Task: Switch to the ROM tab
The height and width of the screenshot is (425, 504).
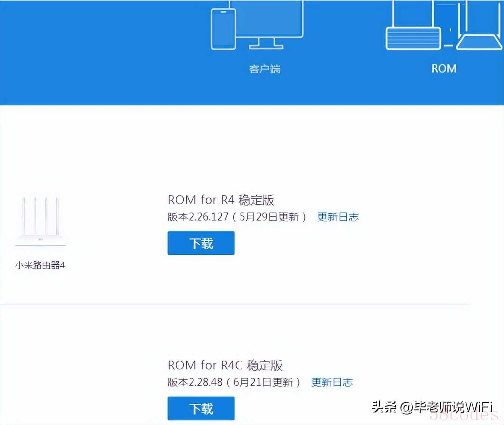Action: [x=444, y=68]
